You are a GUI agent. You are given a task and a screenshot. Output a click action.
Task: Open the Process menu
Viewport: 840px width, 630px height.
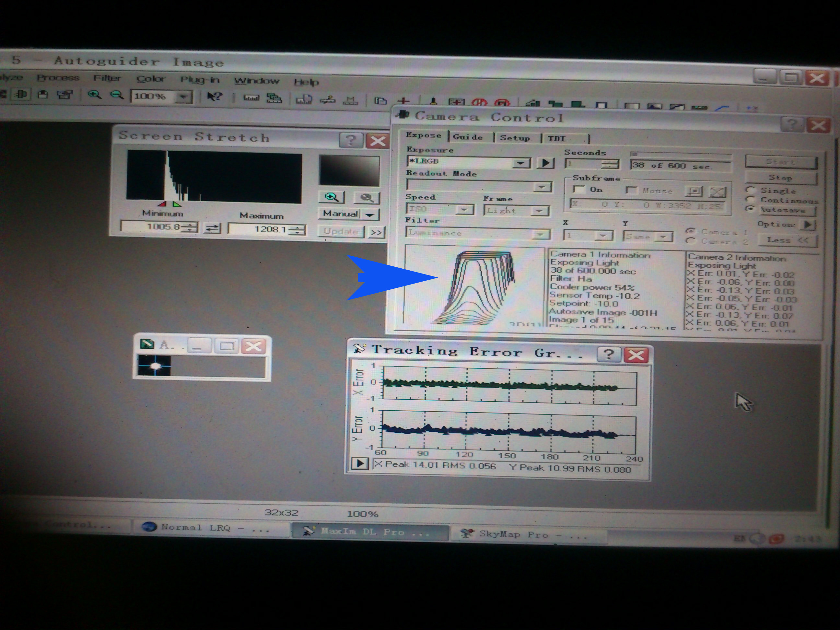(58, 77)
